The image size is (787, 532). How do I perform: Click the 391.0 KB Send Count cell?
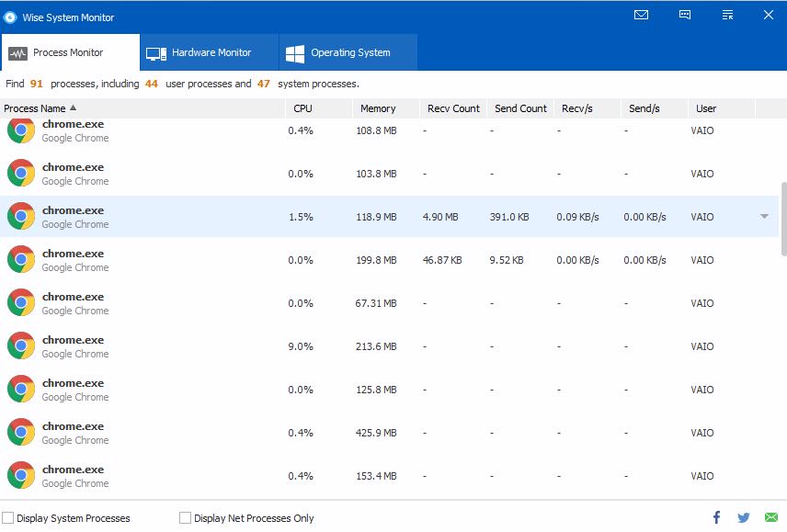pyautogui.click(x=509, y=217)
